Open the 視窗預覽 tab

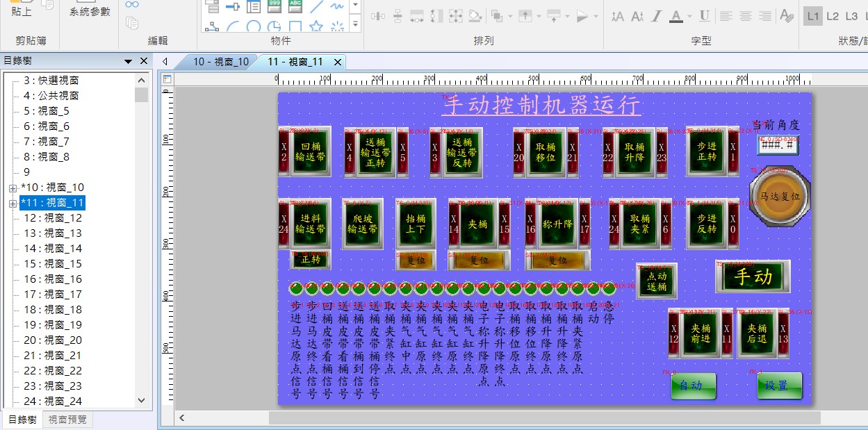[68, 420]
